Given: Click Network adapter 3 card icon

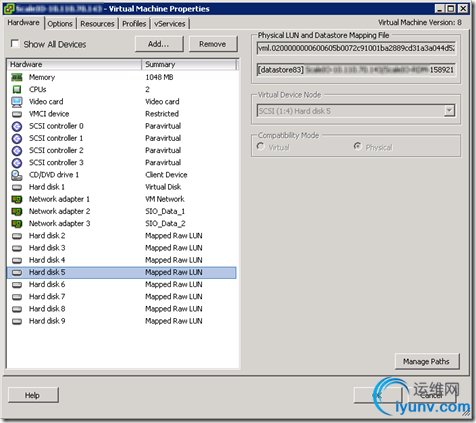Looking at the screenshot, I should tap(17, 224).
